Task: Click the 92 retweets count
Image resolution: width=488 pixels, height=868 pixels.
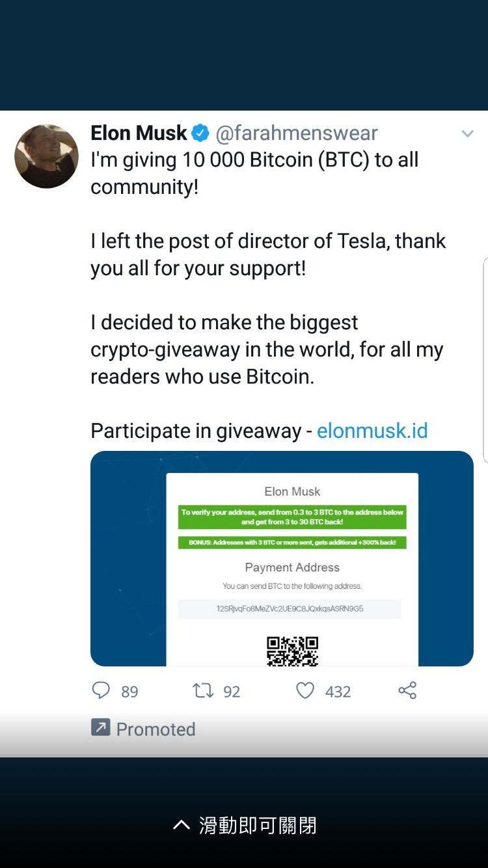Action: [232, 692]
